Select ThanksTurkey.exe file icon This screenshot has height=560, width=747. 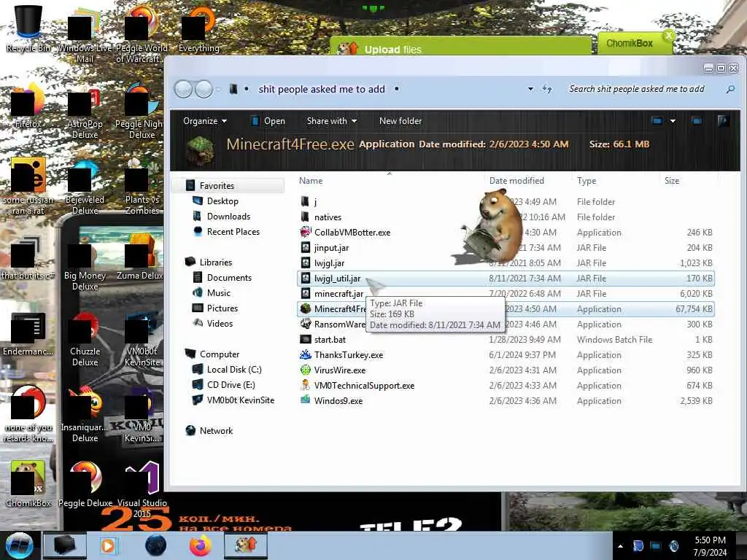click(x=306, y=355)
